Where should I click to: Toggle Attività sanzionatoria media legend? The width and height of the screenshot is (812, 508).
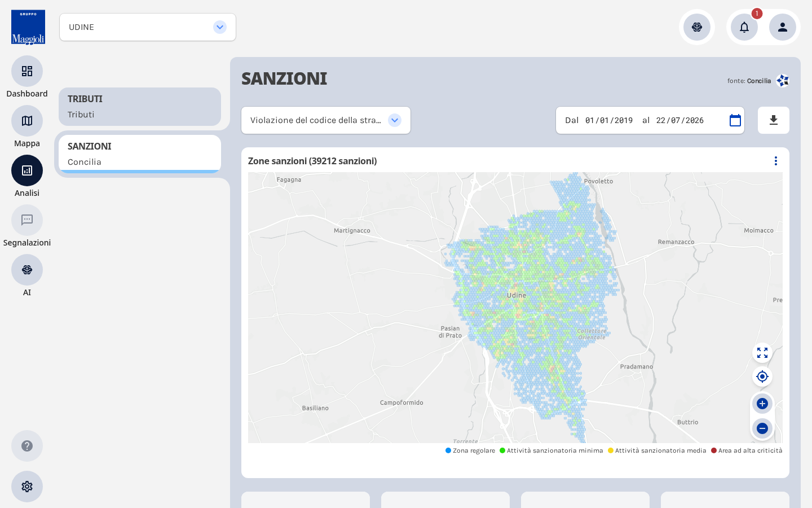coord(657,450)
